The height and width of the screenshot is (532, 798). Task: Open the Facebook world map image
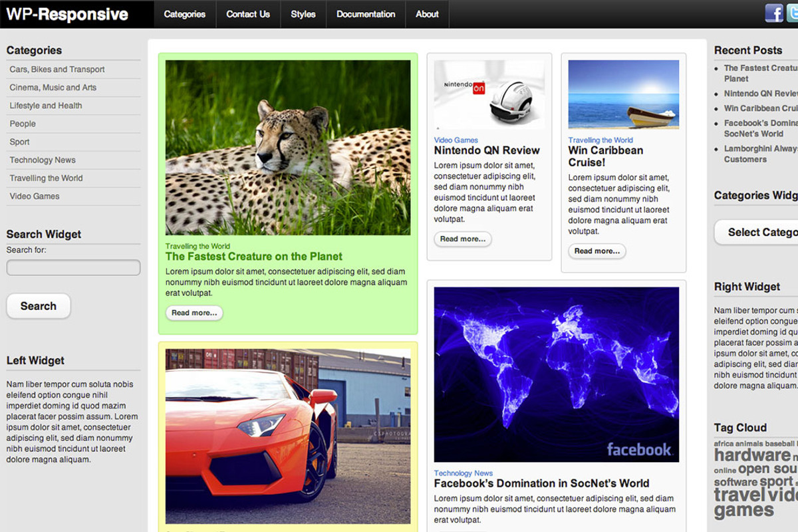coord(557,374)
